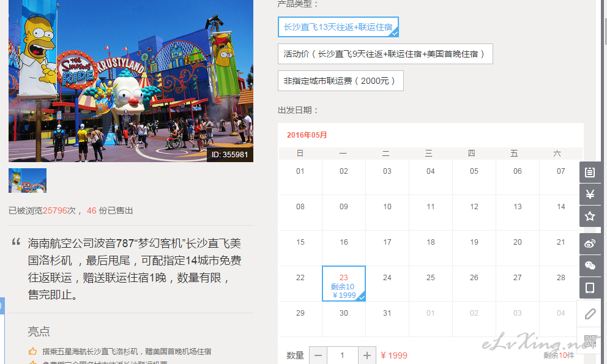Screen dimensions: 607x364
Task: Click the 出发日期 label
Action: click(298, 110)
